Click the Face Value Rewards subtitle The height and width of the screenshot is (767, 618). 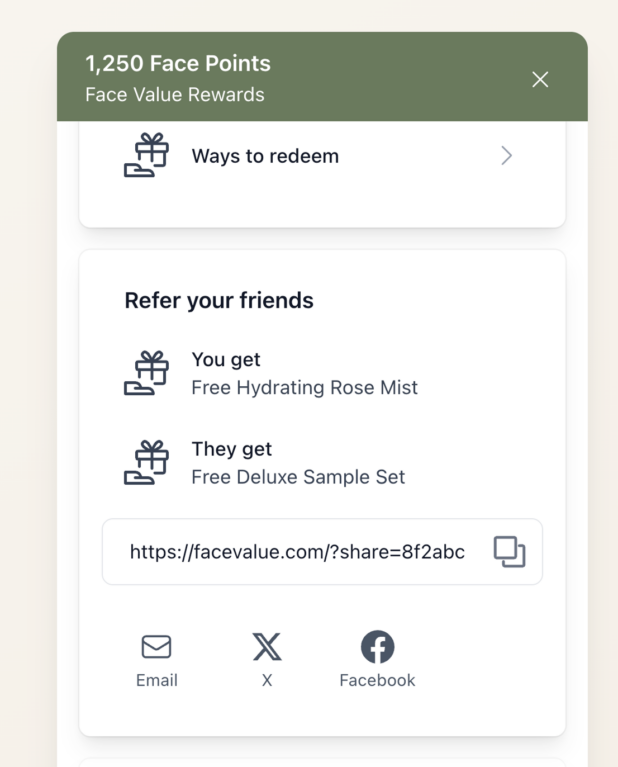pos(175,95)
